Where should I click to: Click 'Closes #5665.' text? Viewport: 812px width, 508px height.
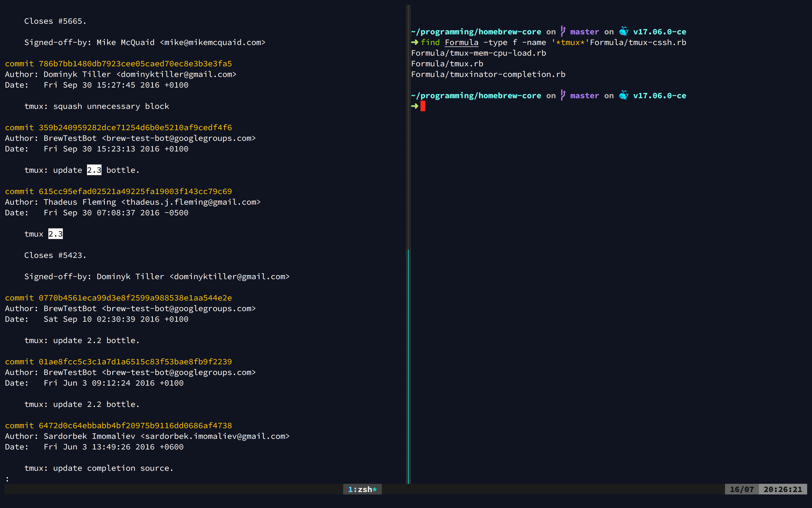[x=55, y=21]
